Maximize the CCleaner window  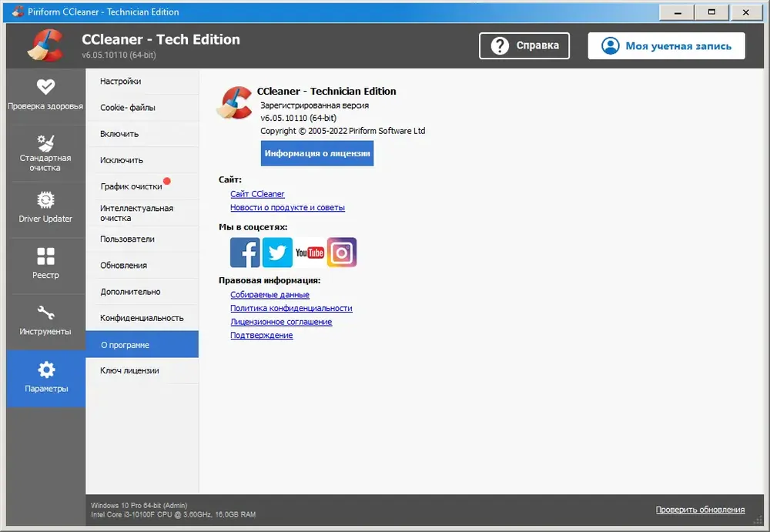pyautogui.click(x=711, y=12)
